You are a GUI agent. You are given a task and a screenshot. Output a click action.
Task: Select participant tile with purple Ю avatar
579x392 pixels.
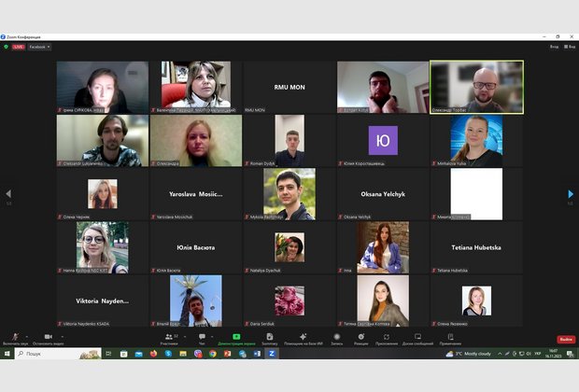coord(383,141)
